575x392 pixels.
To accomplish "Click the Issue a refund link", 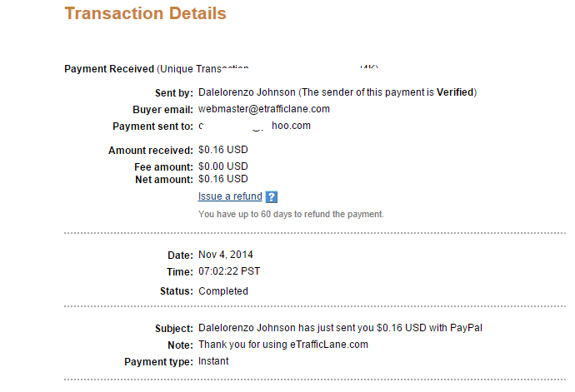I will point(230,196).
